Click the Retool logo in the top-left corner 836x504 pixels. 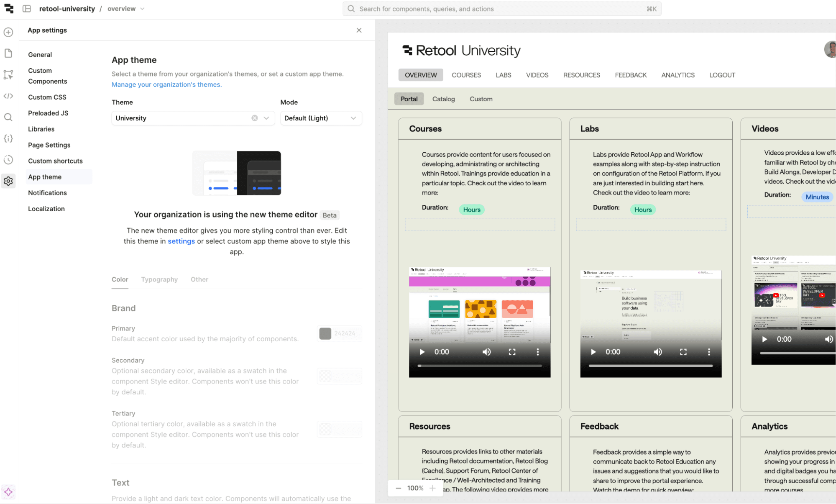point(9,8)
